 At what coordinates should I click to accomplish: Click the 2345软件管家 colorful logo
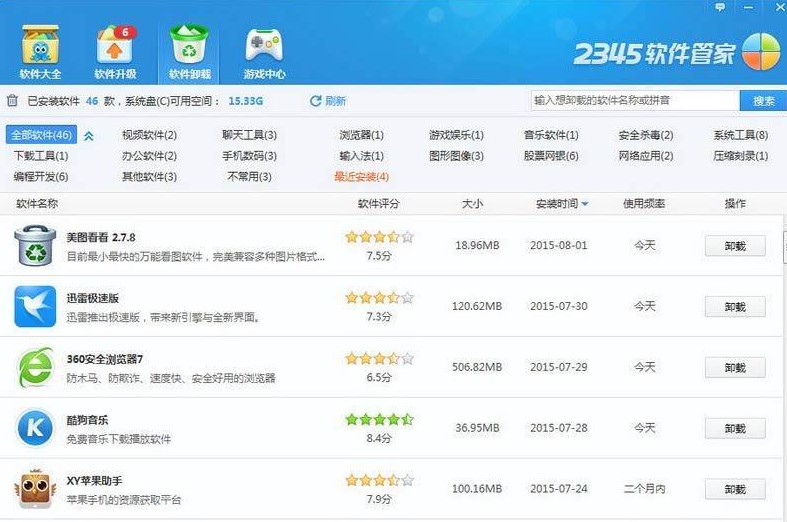click(761, 52)
